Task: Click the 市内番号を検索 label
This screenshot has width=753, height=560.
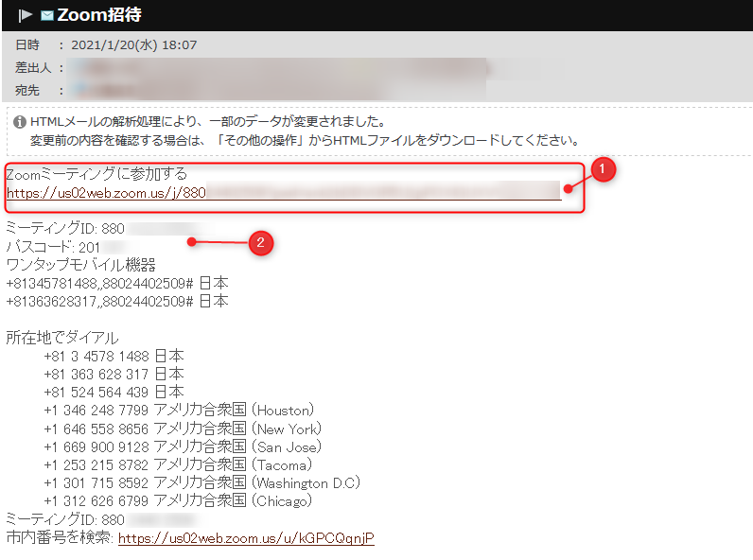Action: pyautogui.click(x=59, y=537)
